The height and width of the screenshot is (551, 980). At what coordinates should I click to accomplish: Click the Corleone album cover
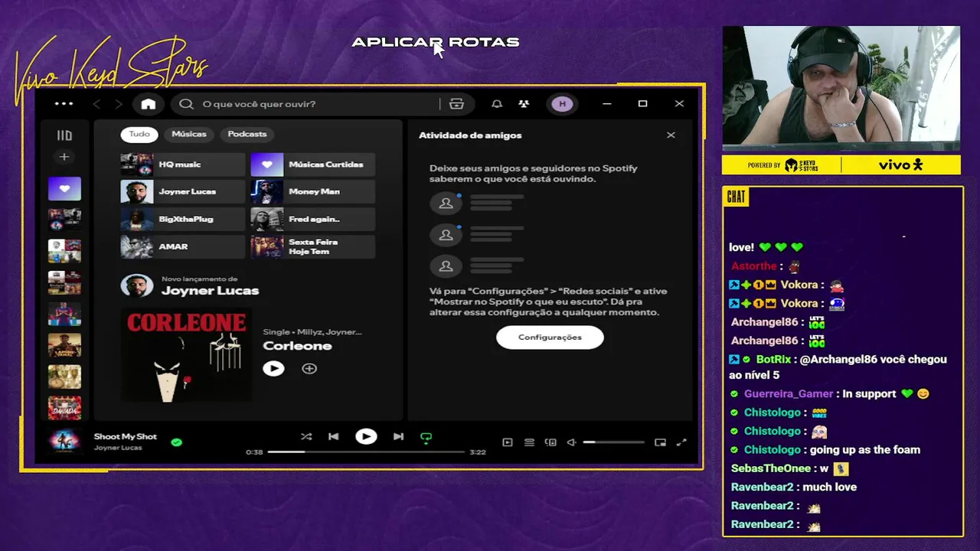(186, 354)
